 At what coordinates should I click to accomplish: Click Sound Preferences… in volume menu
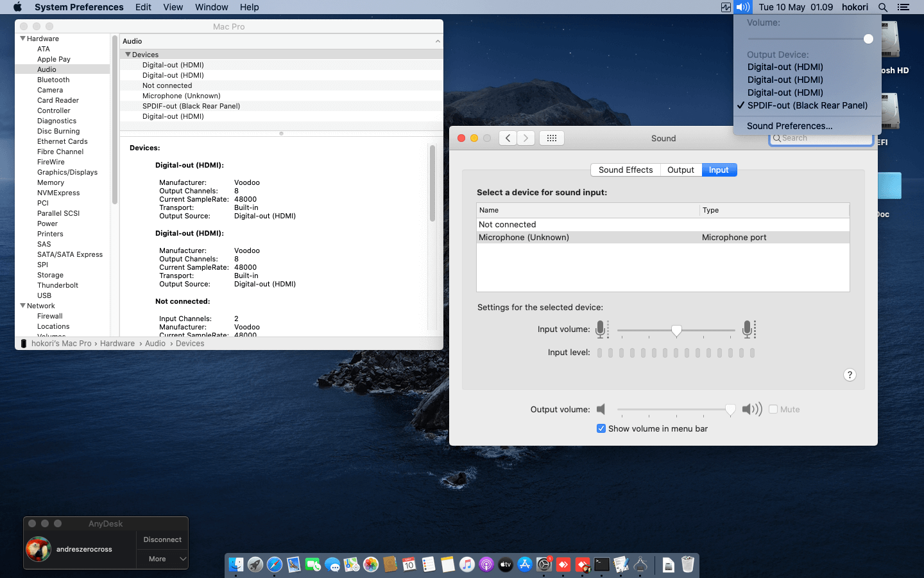[789, 126]
